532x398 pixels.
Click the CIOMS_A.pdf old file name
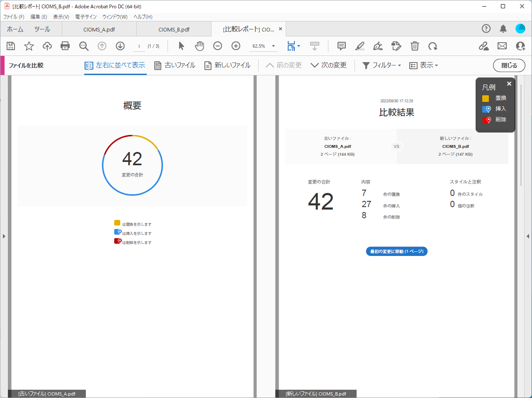coord(338,146)
